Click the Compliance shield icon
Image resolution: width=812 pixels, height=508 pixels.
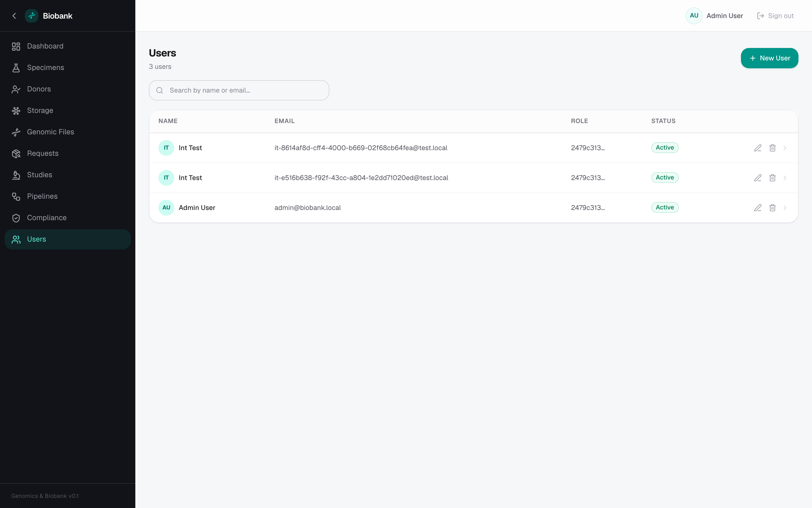click(16, 218)
